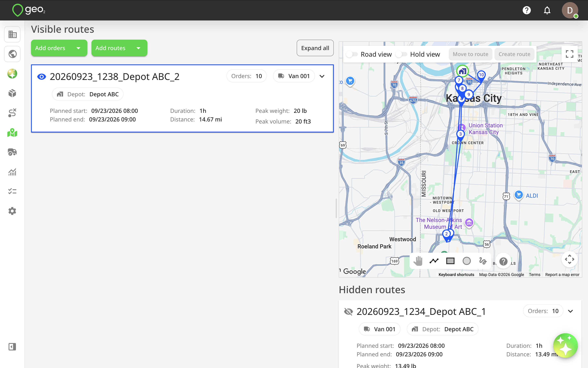The height and width of the screenshot is (368, 588).
Task: Click the Orders 10 chip on hidden route
Action: pos(543,311)
